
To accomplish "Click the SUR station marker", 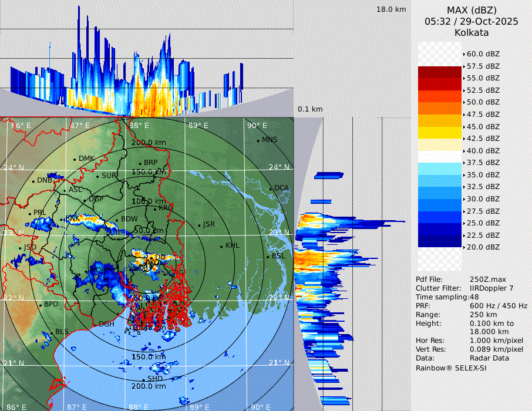I will [x=97, y=176].
